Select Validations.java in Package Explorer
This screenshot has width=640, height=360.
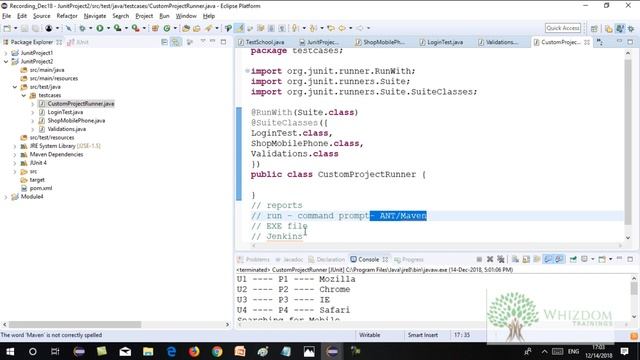(66, 129)
